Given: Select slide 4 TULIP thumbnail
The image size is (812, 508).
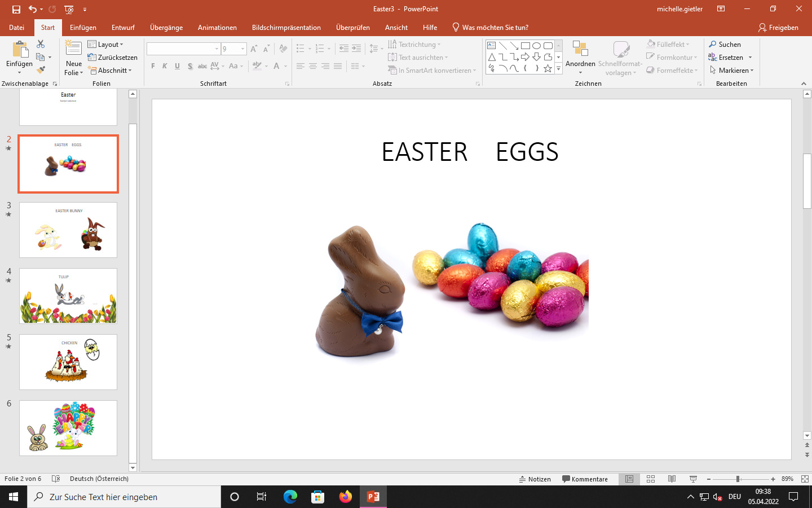Looking at the screenshot, I should click(68, 296).
